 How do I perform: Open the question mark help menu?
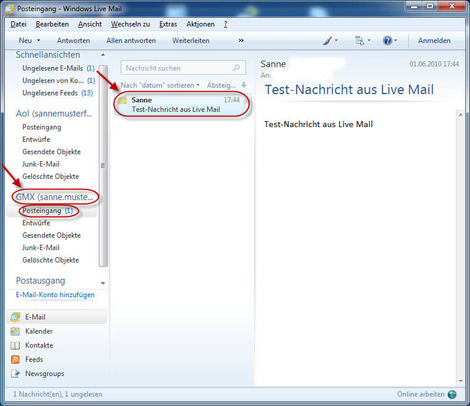pyautogui.click(x=226, y=24)
